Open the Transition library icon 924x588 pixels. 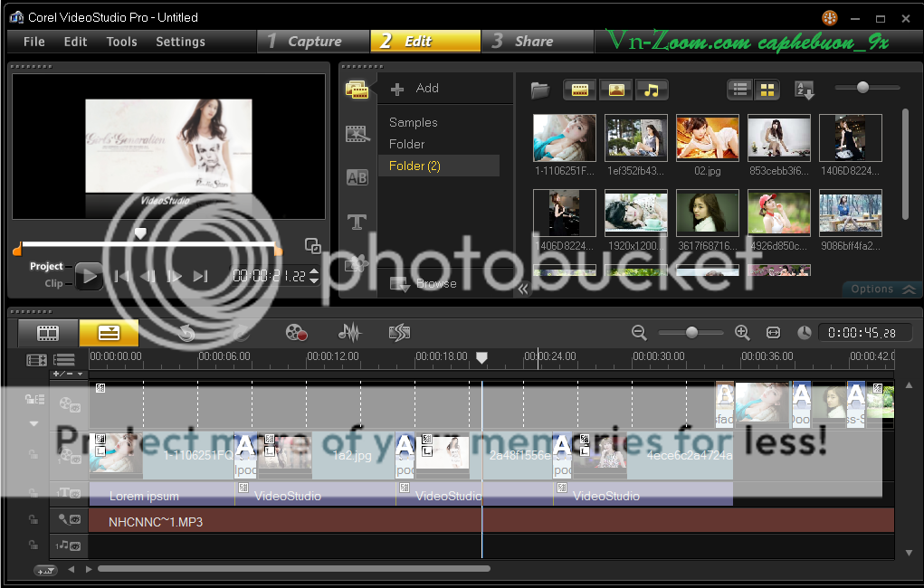tap(357, 134)
